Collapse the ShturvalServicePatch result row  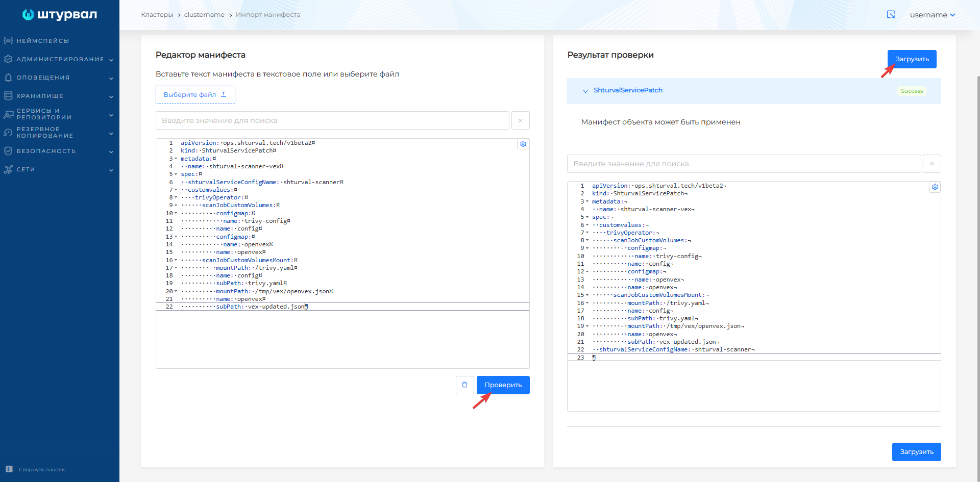point(585,91)
